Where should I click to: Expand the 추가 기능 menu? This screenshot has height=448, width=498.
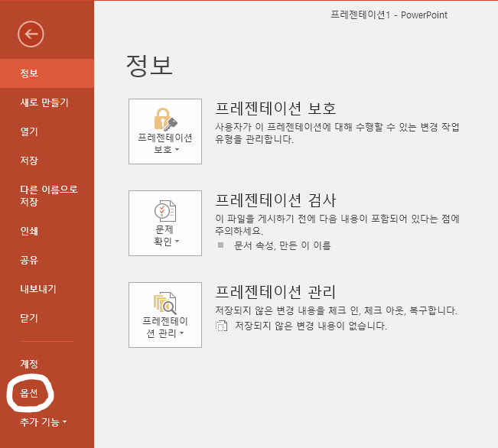coord(47,422)
